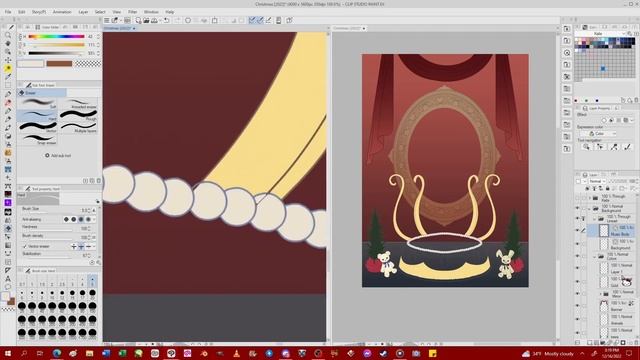Screen dimensions: 640x360
Task: Open the Filter menu
Action: point(133,12)
